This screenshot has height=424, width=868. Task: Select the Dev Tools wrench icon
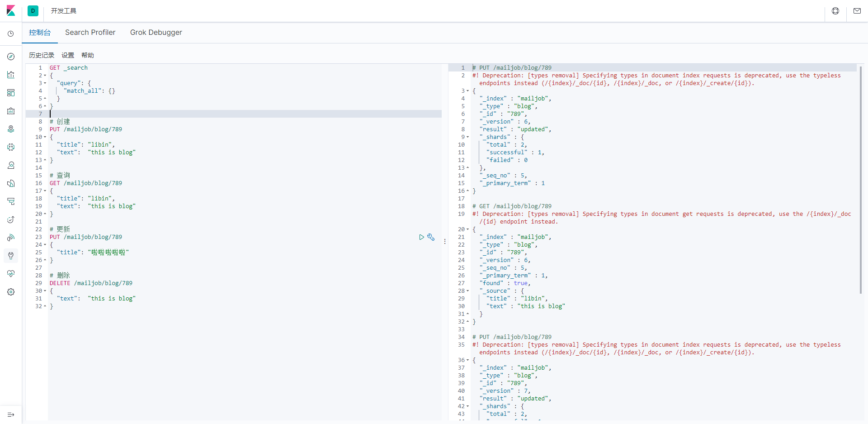click(x=11, y=256)
